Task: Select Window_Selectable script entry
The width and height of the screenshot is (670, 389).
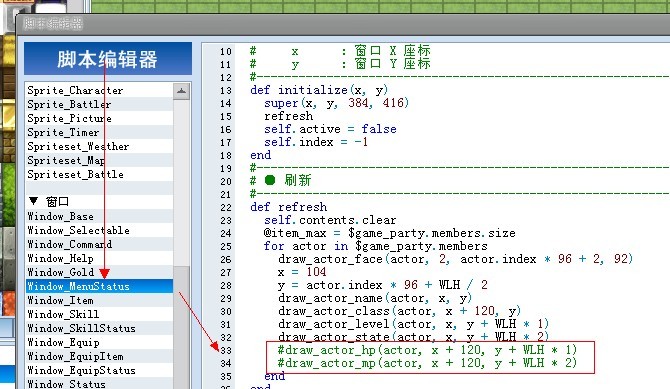Action: [x=99, y=230]
